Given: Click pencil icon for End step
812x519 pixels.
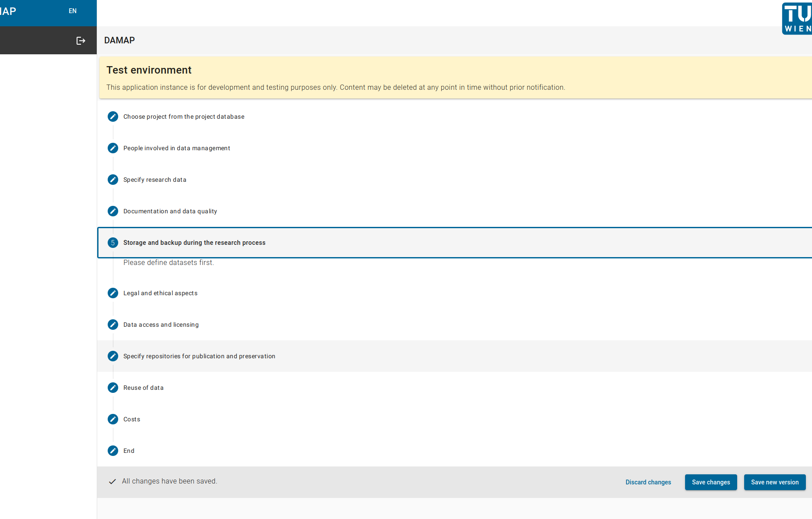Looking at the screenshot, I should point(113,451).
